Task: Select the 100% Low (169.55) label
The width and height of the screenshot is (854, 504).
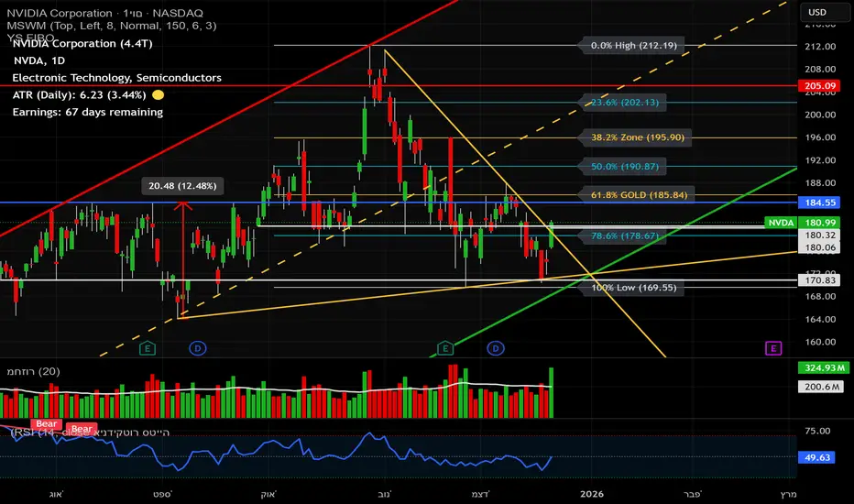Action: tap(633, 287)
